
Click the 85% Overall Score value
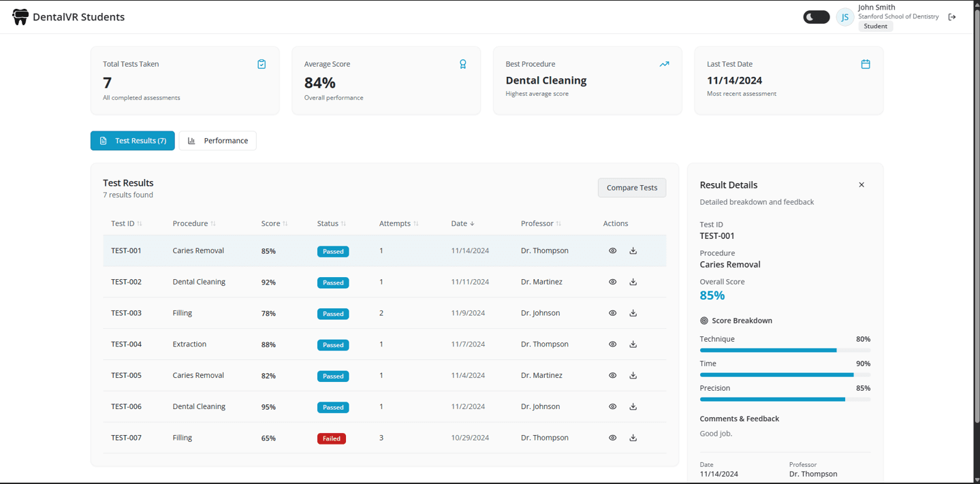[x=712, y=295]
